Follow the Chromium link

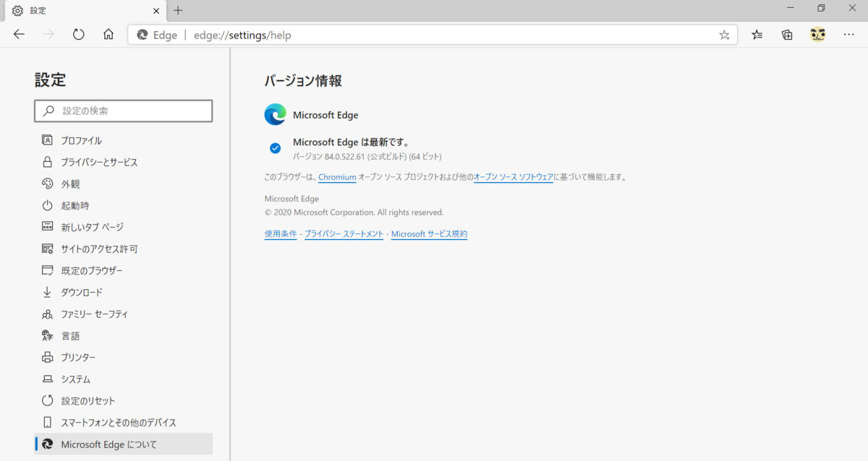pos(337,177)
